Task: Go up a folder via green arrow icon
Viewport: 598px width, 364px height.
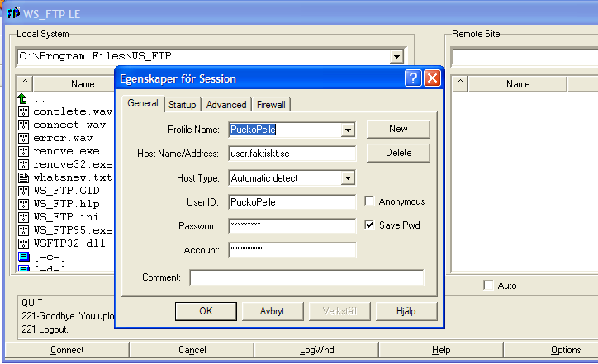Action: tap(22, 99)
